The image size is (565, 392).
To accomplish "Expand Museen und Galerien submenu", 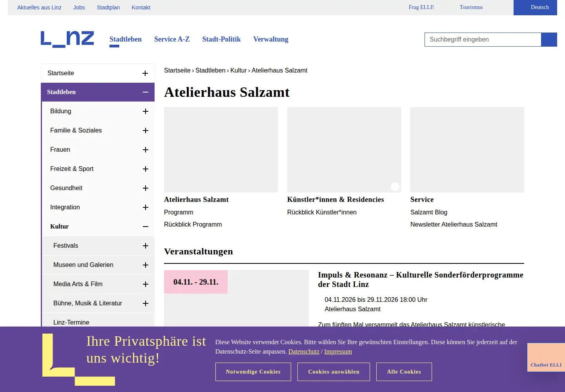I will pos(146,265).
